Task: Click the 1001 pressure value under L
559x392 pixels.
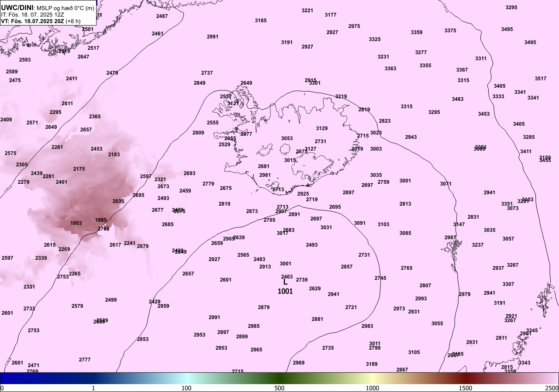Action: [285, 291]
